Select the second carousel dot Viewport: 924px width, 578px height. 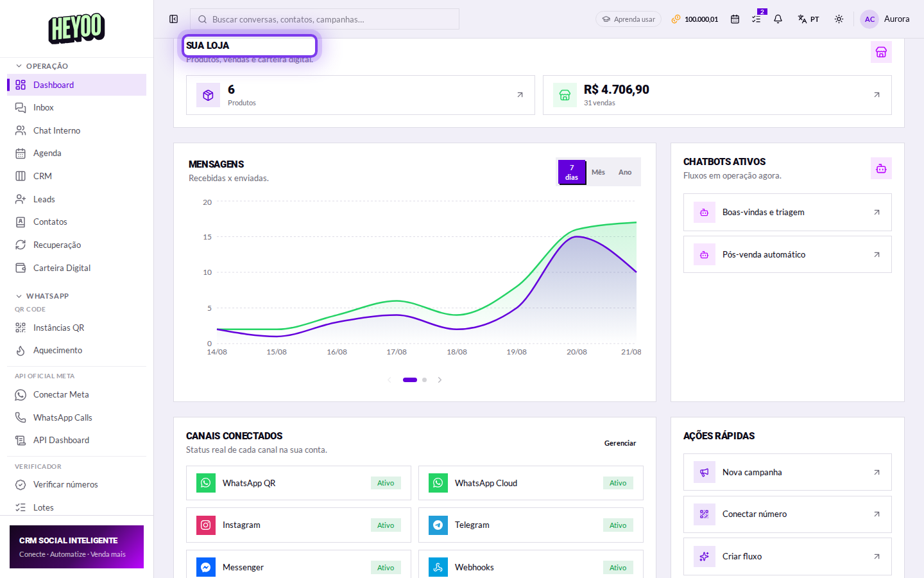[424, 380]
